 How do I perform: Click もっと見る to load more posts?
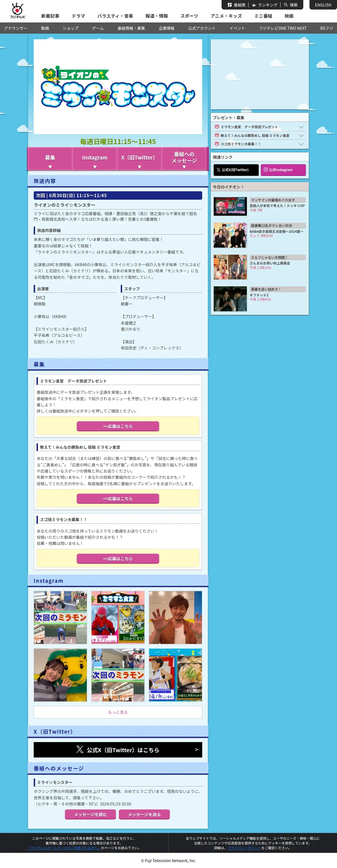pyautogui.click(x=118, y=712)
